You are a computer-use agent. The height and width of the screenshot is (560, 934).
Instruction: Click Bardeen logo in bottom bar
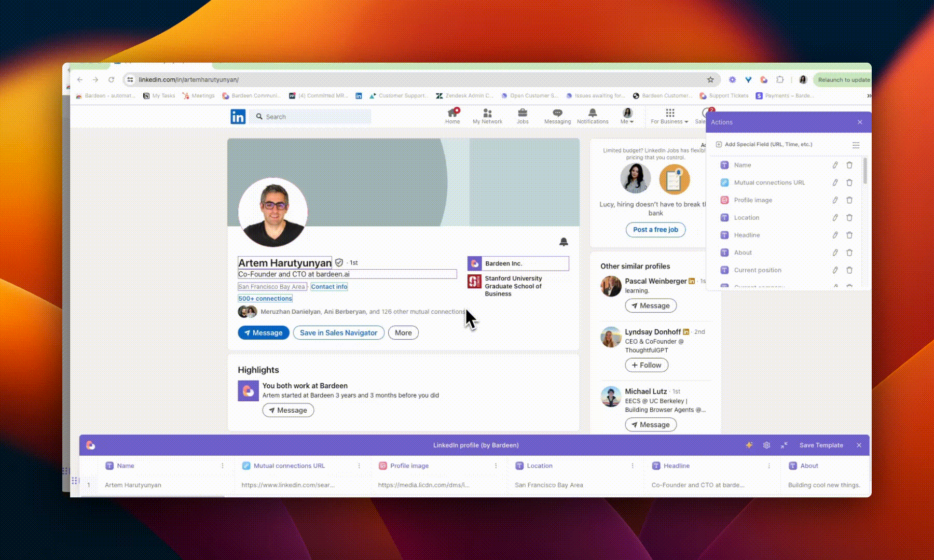(x=90, y=445)
